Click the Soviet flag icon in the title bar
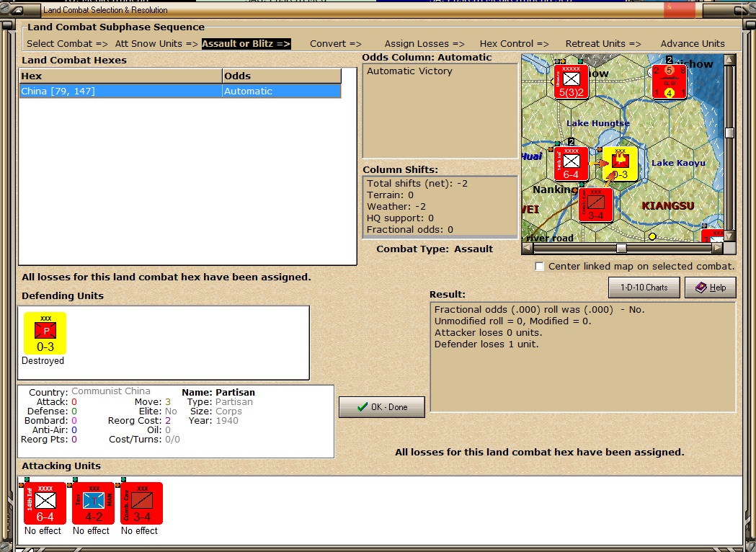The height and width of the screenshot is (552, 756). [680, 9]
